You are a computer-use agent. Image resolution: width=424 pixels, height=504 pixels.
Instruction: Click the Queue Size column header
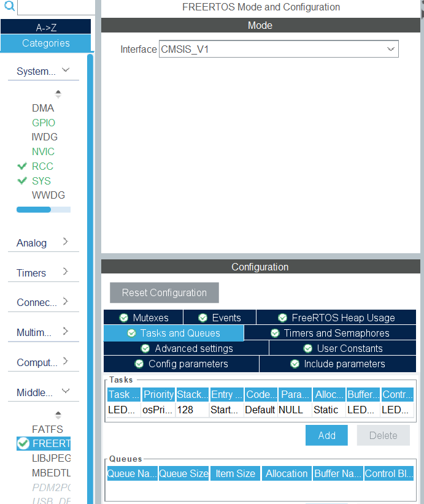[x=183, y=473]
